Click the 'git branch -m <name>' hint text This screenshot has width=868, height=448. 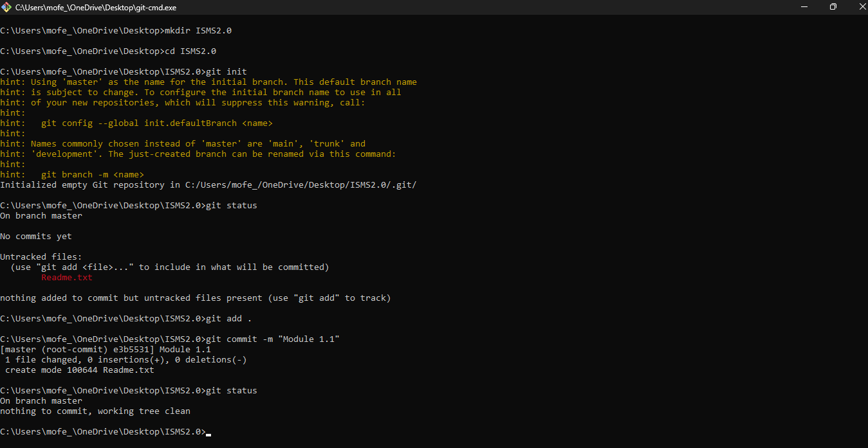92,174
